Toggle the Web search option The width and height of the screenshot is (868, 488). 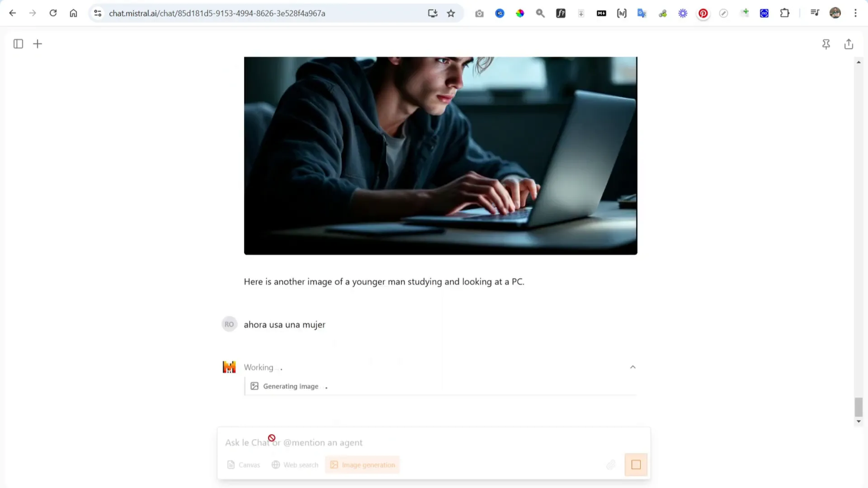coord(295,465)
